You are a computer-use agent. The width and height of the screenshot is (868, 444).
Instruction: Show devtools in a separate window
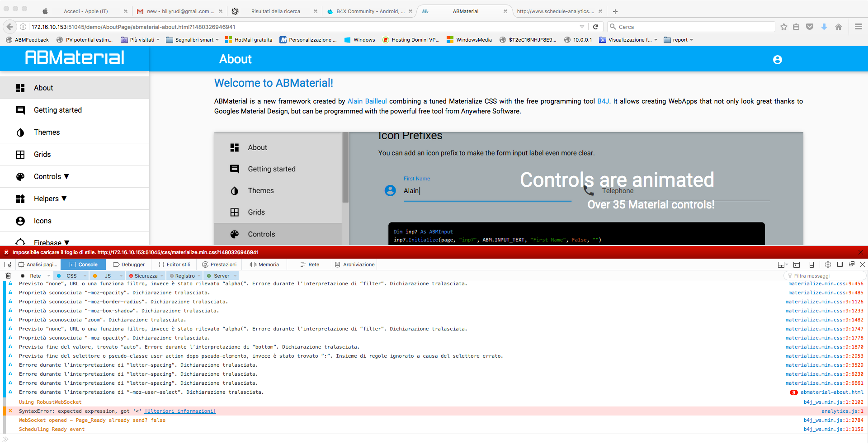(x=852, y=264)
